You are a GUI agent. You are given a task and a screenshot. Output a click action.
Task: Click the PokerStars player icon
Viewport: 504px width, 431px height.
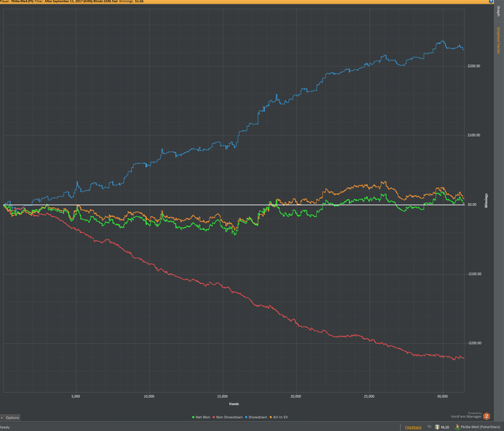457,427
